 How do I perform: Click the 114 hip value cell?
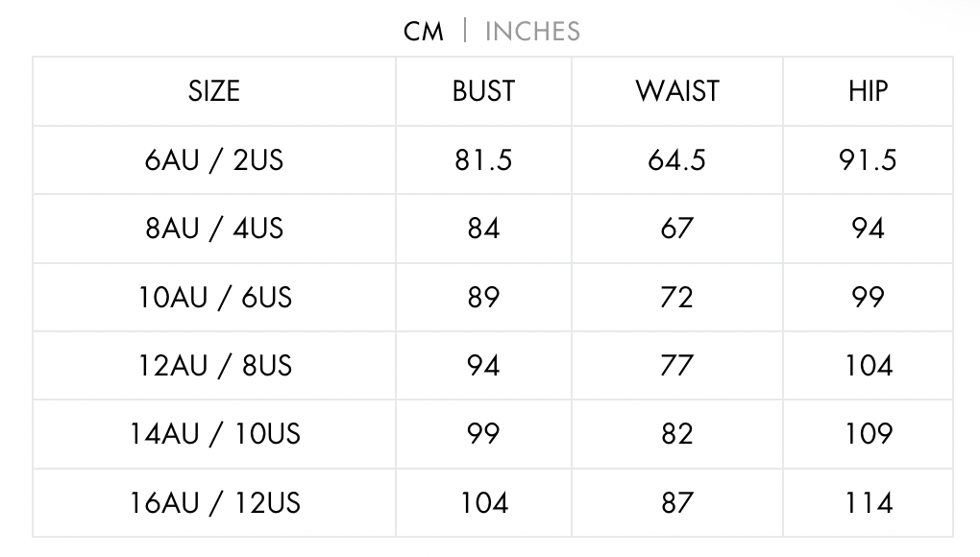[868, 502]
